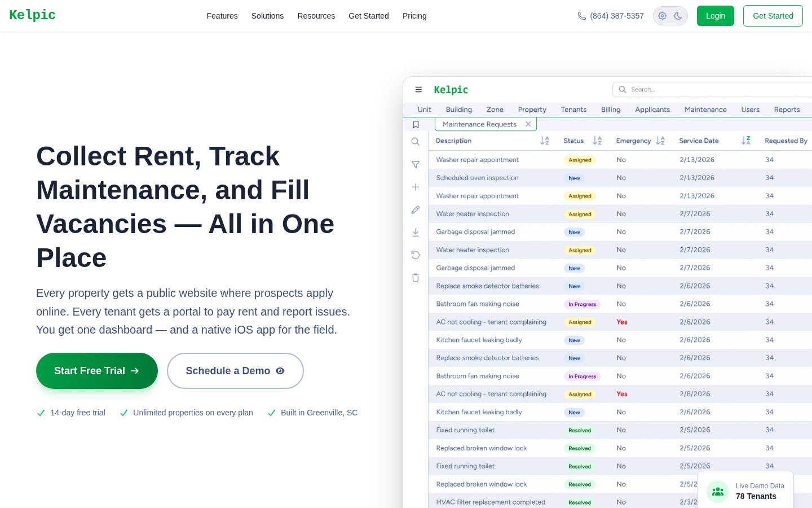Open the Users tab in the demo
This screenshot has height=508, width=812.
click(x=750, y=110)
